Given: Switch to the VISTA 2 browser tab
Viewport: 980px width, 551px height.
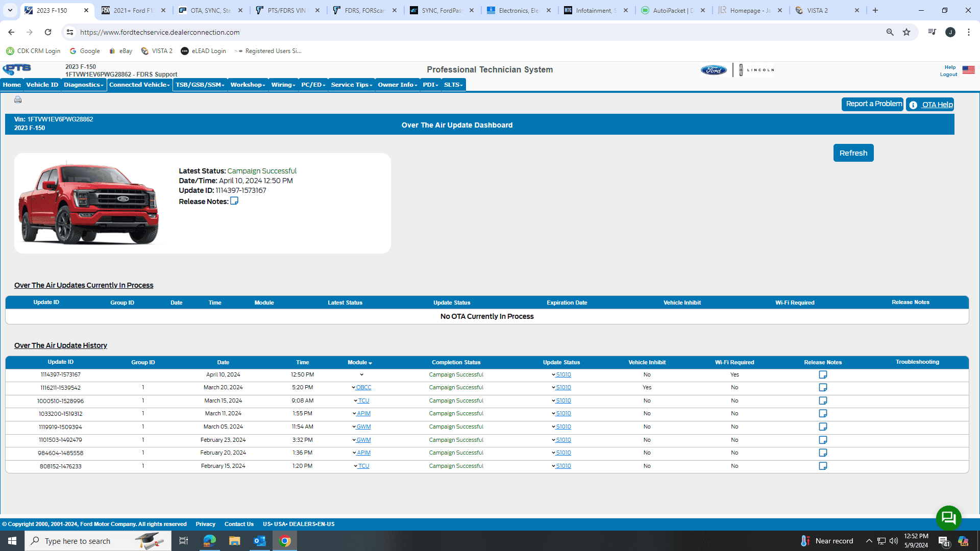Looking at the screenshot, I should click(817, 10).
